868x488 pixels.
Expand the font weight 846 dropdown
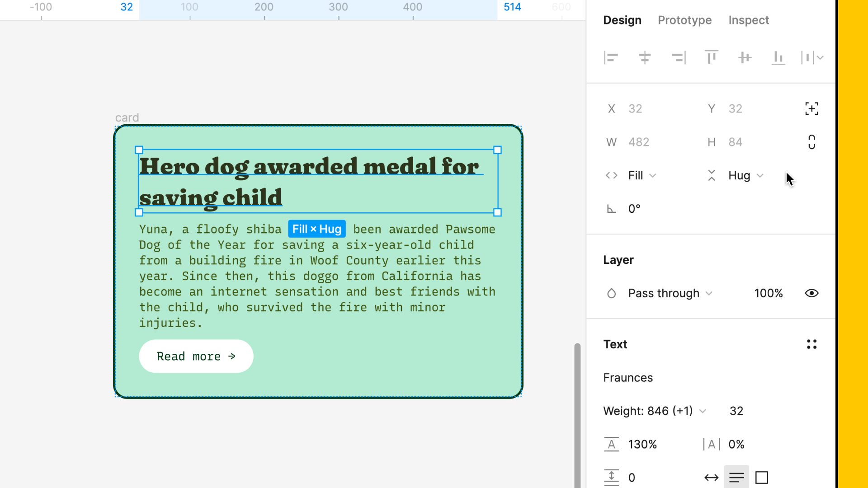703,411
